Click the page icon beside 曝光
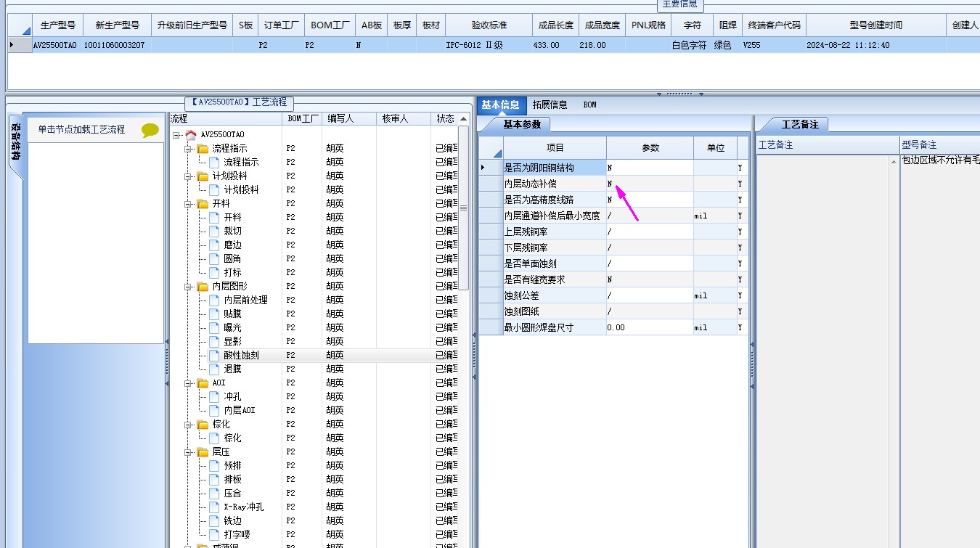 (214, 327)
